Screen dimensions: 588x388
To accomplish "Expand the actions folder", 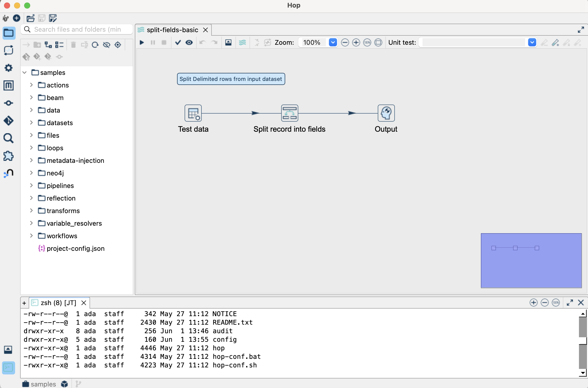I will [x=31, y=85].
